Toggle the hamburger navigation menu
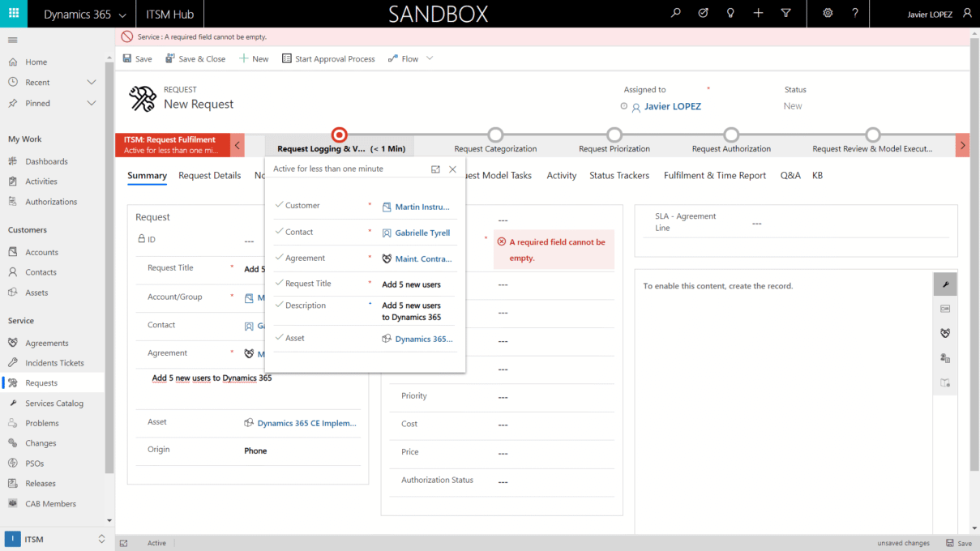The height and width of the screenshot is (551, 980). pos(13,40)
